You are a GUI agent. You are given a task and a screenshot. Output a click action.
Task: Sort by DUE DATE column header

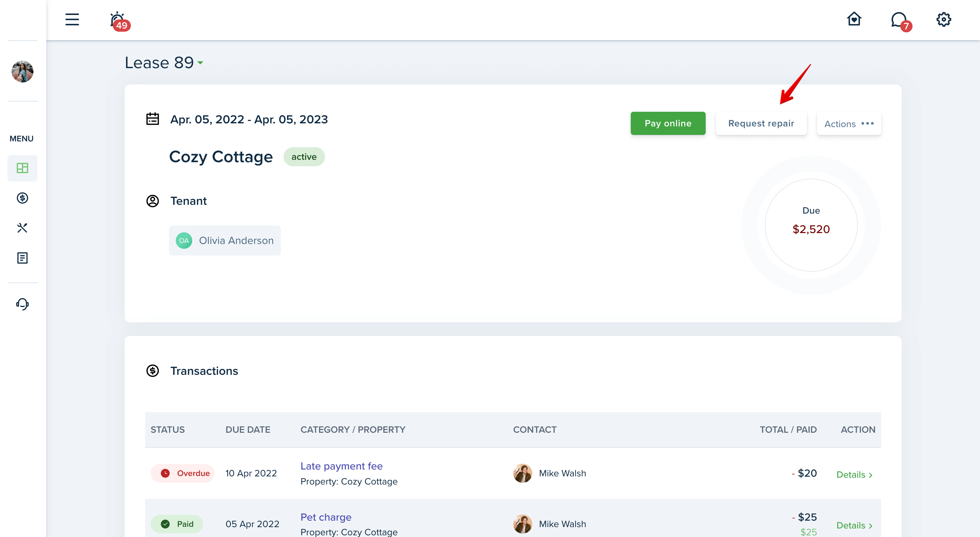point(248,430)
